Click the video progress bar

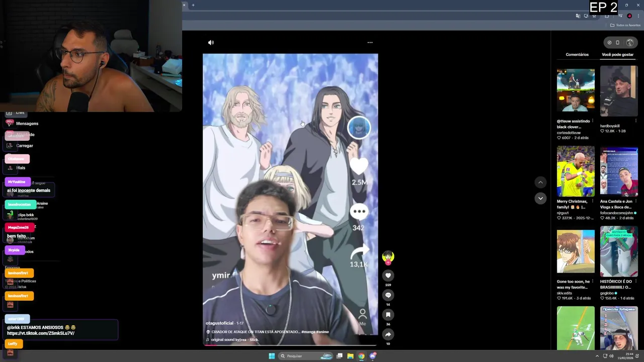(290, 345)
